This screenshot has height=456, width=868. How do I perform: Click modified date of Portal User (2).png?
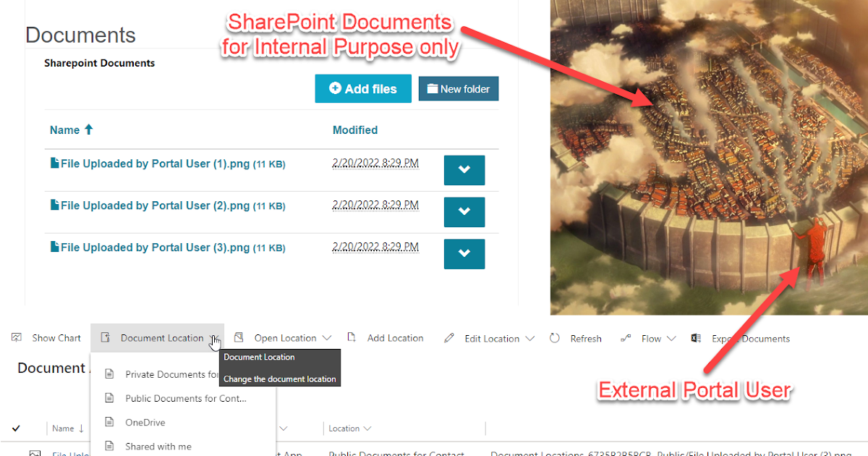click(375, 206)
